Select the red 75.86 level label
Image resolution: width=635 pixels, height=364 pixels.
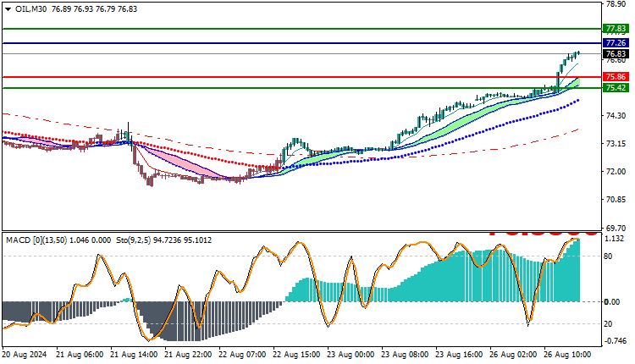pyautogui.click(x=616, y=76)
